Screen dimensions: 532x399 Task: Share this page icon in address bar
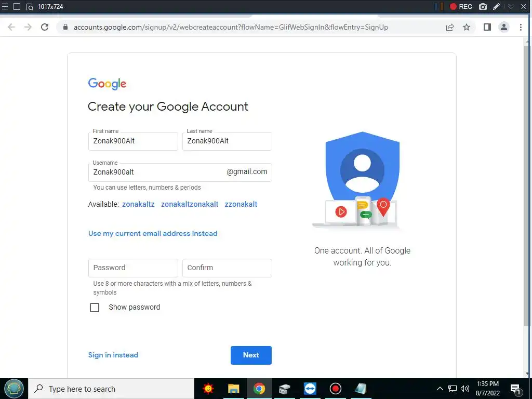point(450,27)
